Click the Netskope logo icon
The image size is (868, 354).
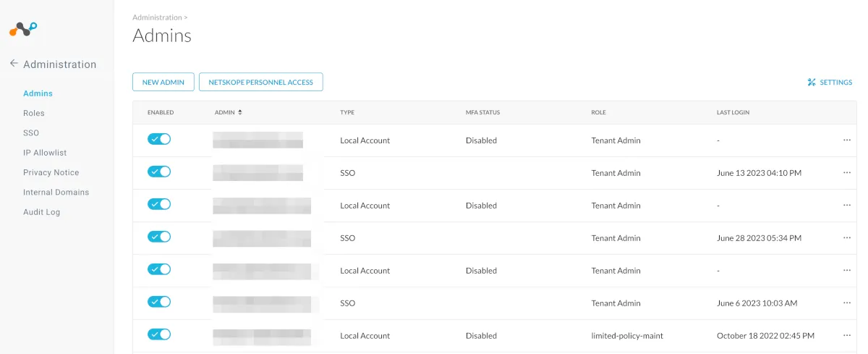[x=23, y=30]
